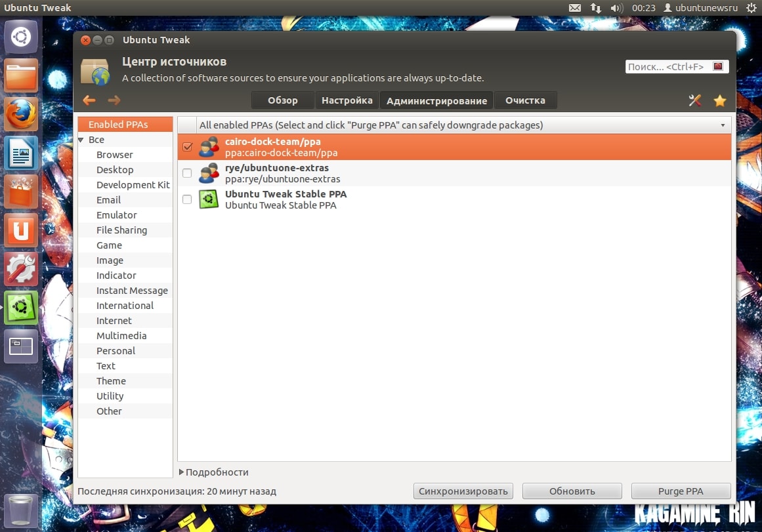Open the Workspace Switcher in the launcher
762x532 pixels.
[21, 346]
